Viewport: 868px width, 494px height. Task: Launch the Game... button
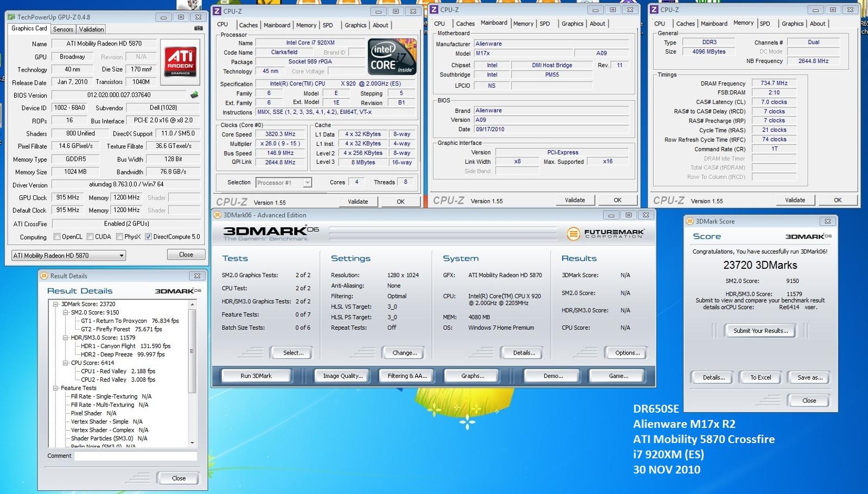[618, 376]
